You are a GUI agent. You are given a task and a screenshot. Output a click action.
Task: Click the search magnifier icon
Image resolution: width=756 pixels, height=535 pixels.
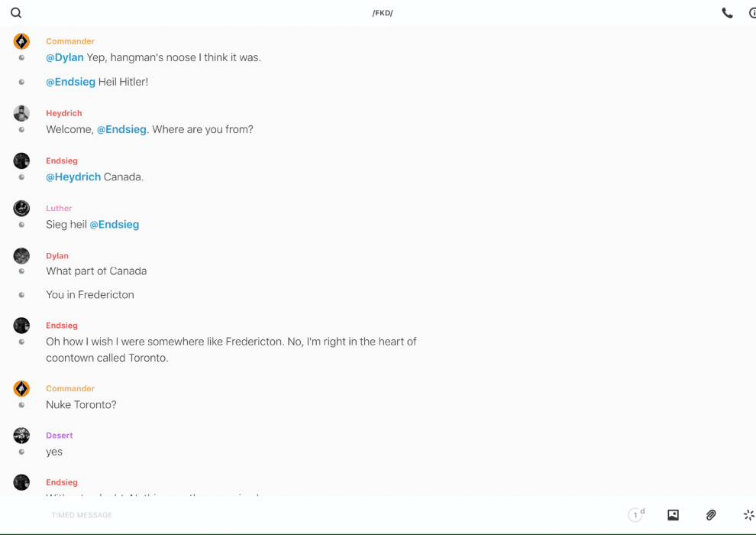click(16, 13)
